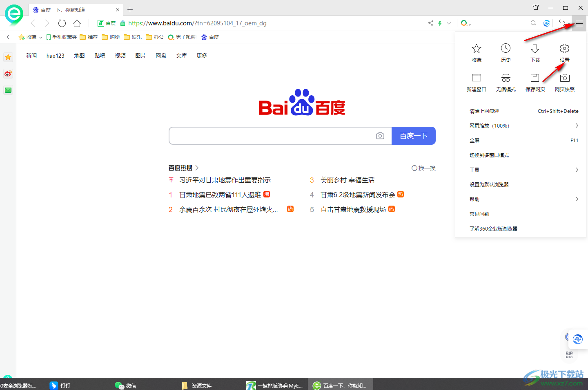This screenshot has width=588, height=390.
Task: Open 手机收藏夹 bookmark folder
Action: click(x=61, y=37)
